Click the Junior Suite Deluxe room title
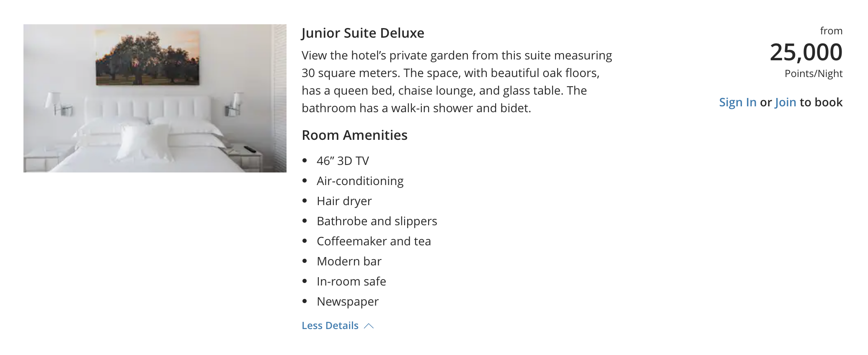Viewport: 868px width, 355px height. [363, 33]
